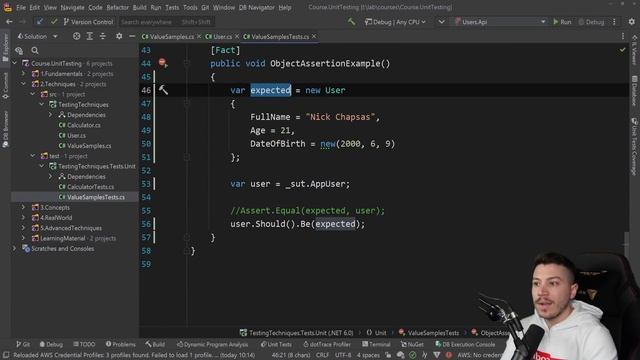Click the Collapse All icon in the Explorer
The height and width of the screenshot is (360, 640).
point(102,36)
